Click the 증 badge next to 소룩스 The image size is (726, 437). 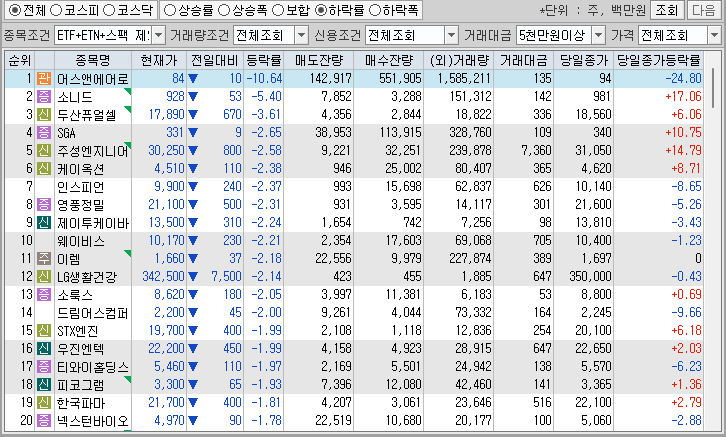44,294
